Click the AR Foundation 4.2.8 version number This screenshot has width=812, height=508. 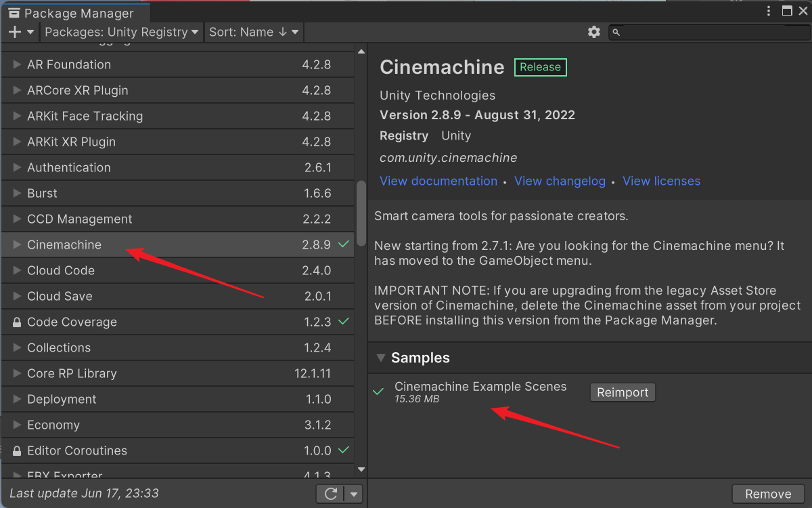click(316, 65)
